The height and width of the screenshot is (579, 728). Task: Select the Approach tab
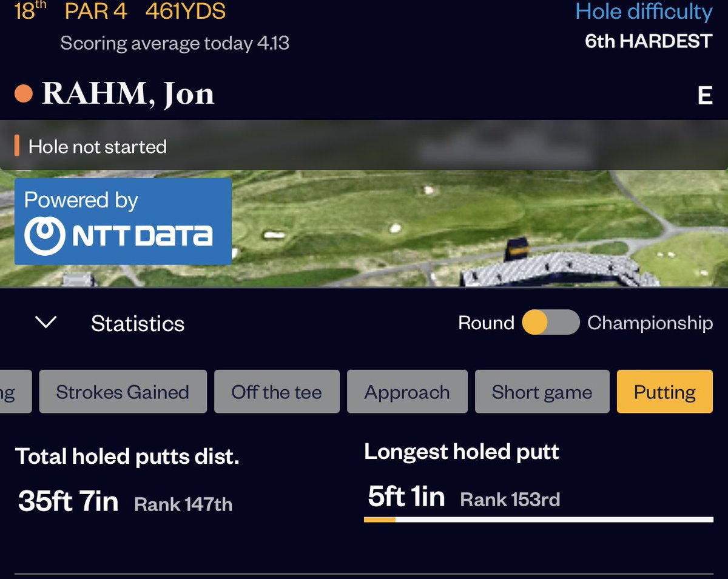407,392
